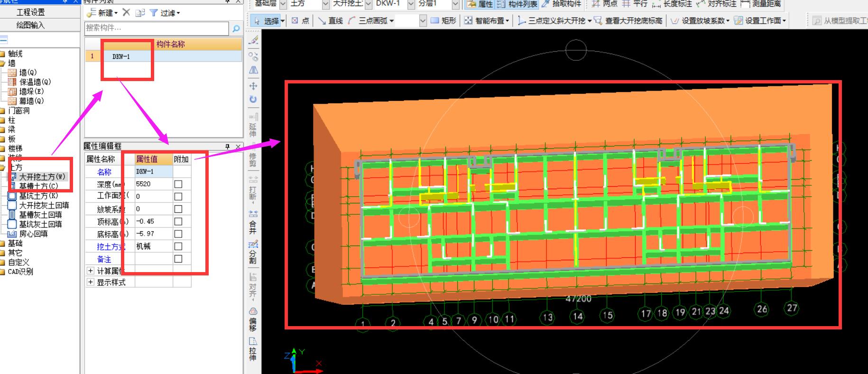Select 大开挖土方(W) tree item
Screen dimensions: 868x374
42,177
